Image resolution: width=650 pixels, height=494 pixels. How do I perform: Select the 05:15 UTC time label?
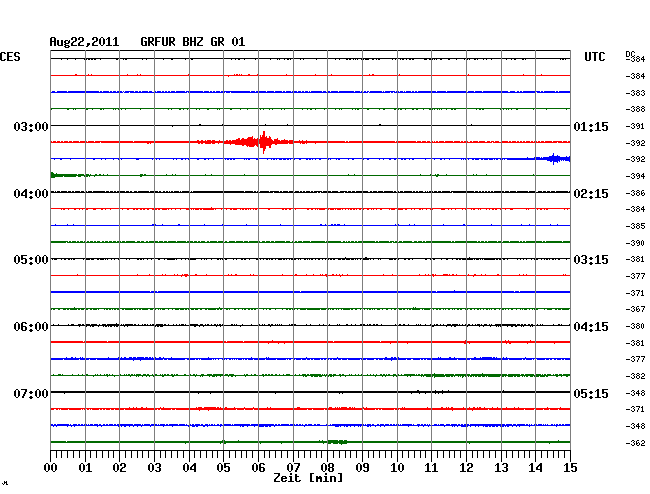591,393
